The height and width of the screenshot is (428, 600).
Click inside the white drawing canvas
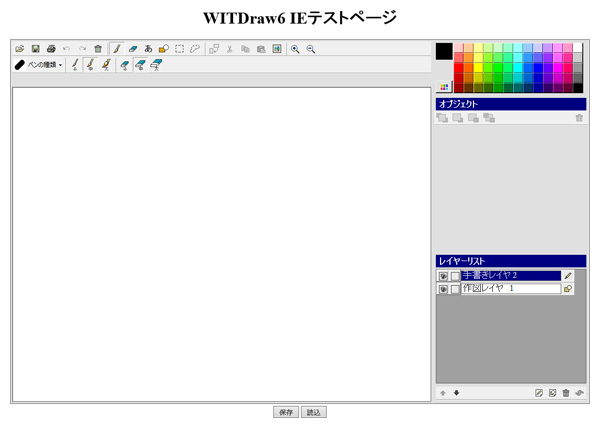222,244
